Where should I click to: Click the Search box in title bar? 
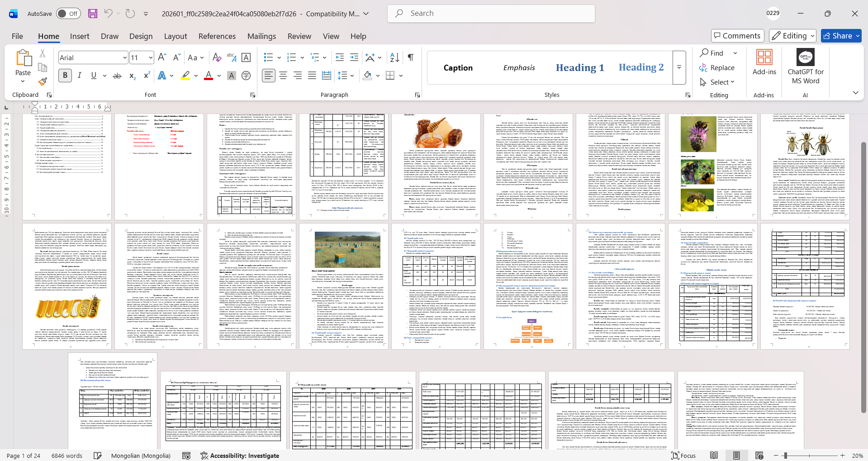tap(491, 14)
